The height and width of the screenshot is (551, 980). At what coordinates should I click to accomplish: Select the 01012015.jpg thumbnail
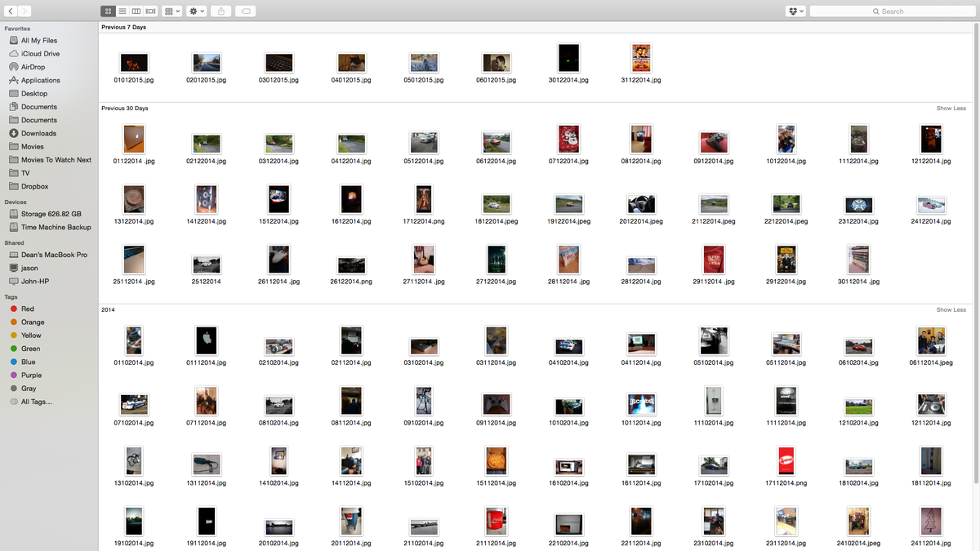click(134, 63)
